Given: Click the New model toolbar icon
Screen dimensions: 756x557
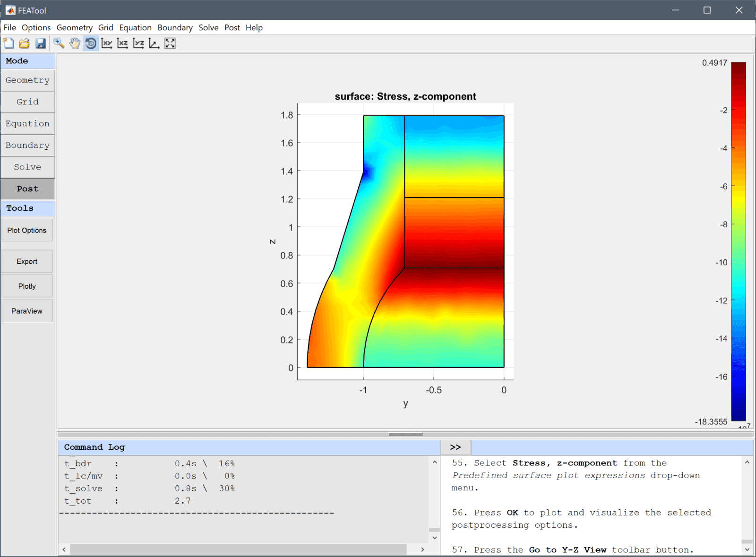Looking at the screenshot, I should tap(9, 43).
